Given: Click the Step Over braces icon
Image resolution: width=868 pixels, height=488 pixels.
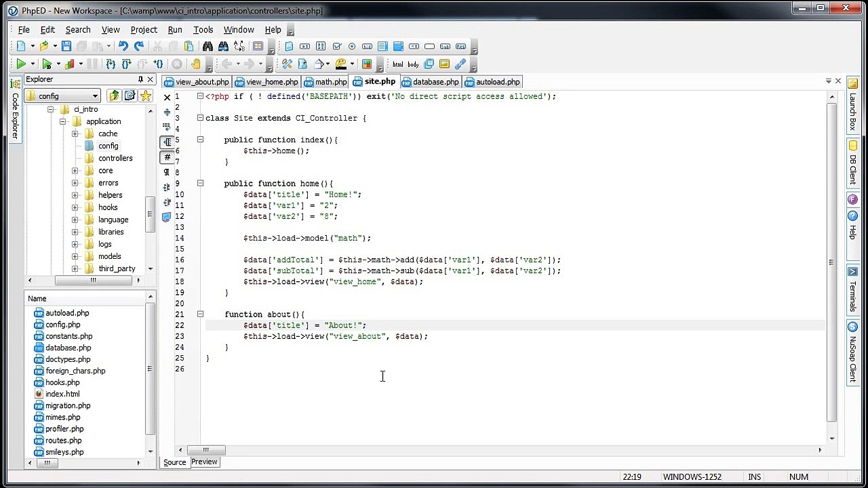Looking at the screenshot, I should point(126,64).
